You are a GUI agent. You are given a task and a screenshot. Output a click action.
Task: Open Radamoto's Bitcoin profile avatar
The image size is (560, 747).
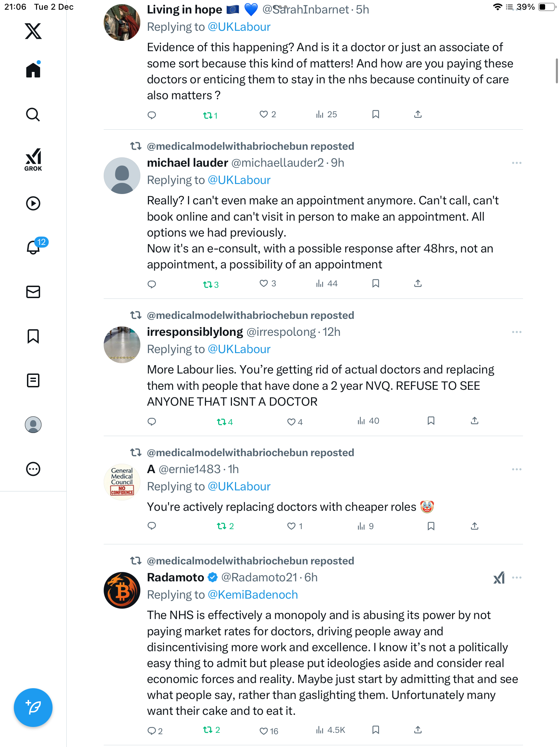tap(122, 590)
